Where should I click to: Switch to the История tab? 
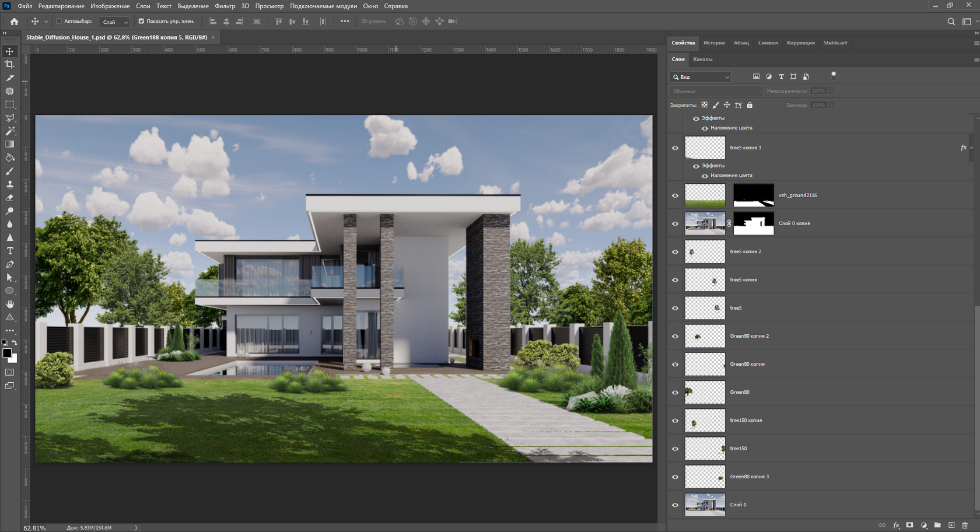(714, 43)
